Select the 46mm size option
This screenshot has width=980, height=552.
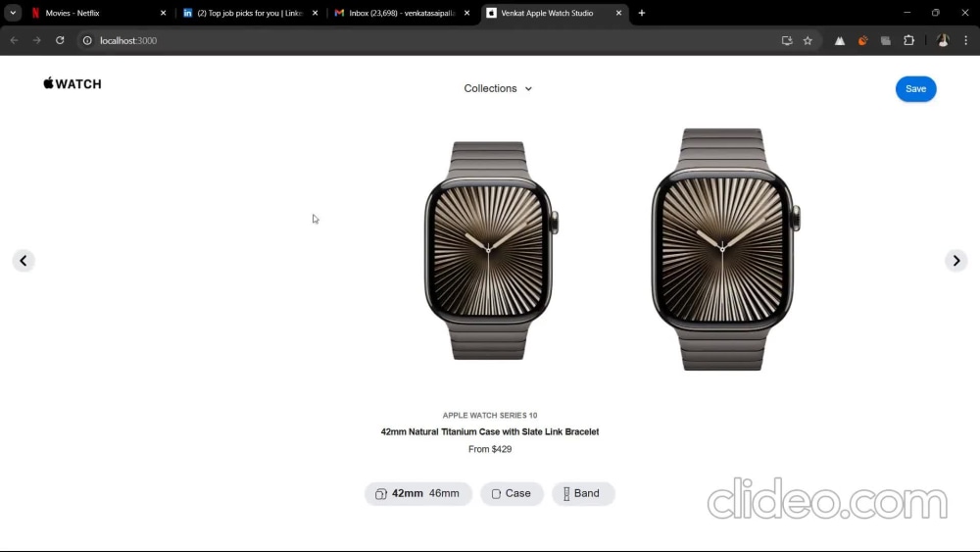click(x=444, y=493)
